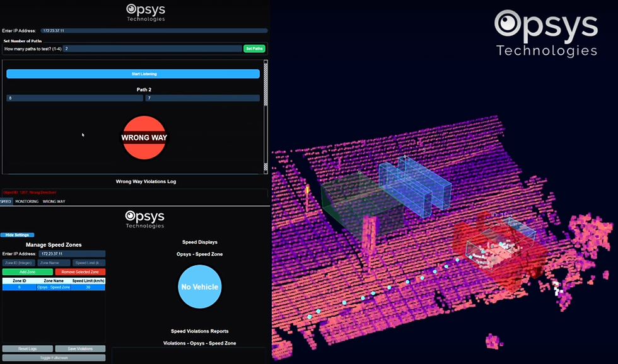Click the 'Wrong Way Violations Log' heading
Screen dimensions: 618x364
(146, 181)
